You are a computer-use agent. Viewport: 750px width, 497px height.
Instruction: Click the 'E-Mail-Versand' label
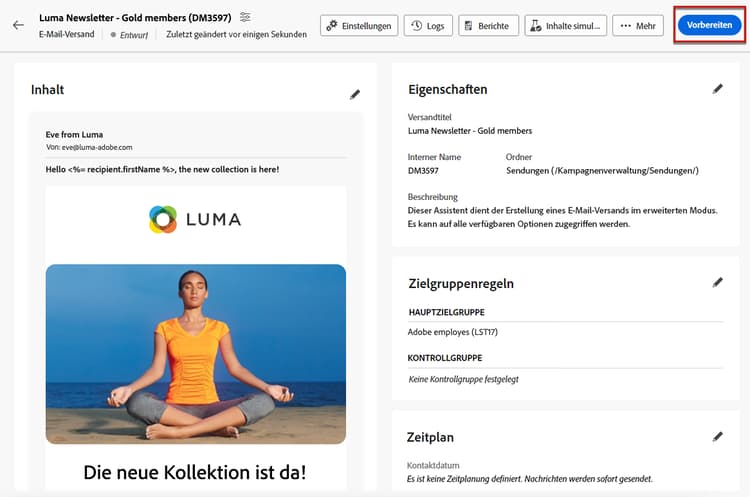tap(66, 34)
